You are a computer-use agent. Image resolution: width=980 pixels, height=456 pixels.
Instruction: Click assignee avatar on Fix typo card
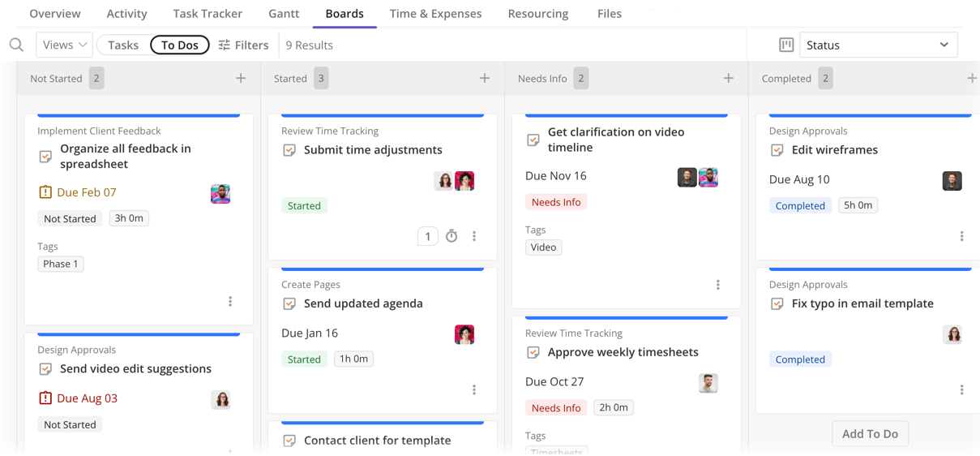pyautogui.click(x=952, y=334)
